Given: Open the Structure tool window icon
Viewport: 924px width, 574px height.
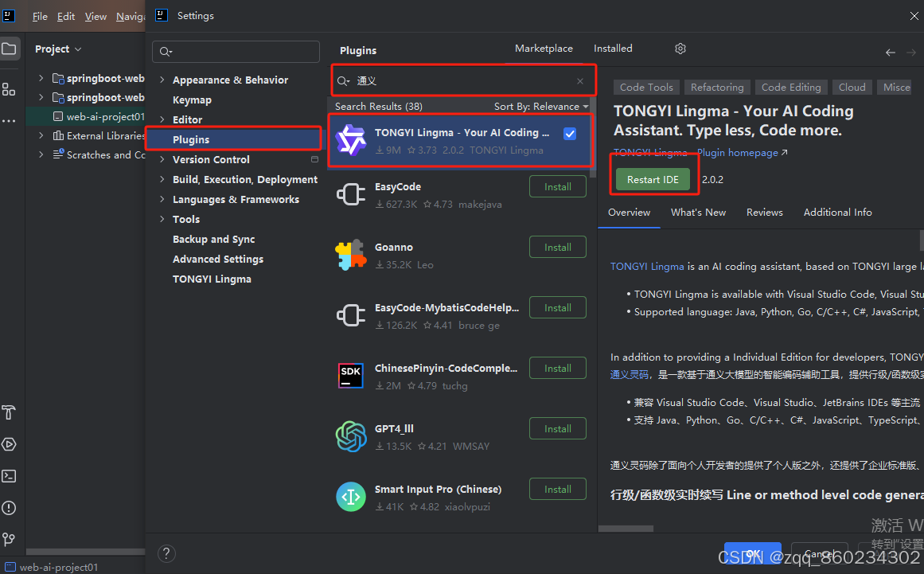Looking at the screenshot, I should [9, 90].
